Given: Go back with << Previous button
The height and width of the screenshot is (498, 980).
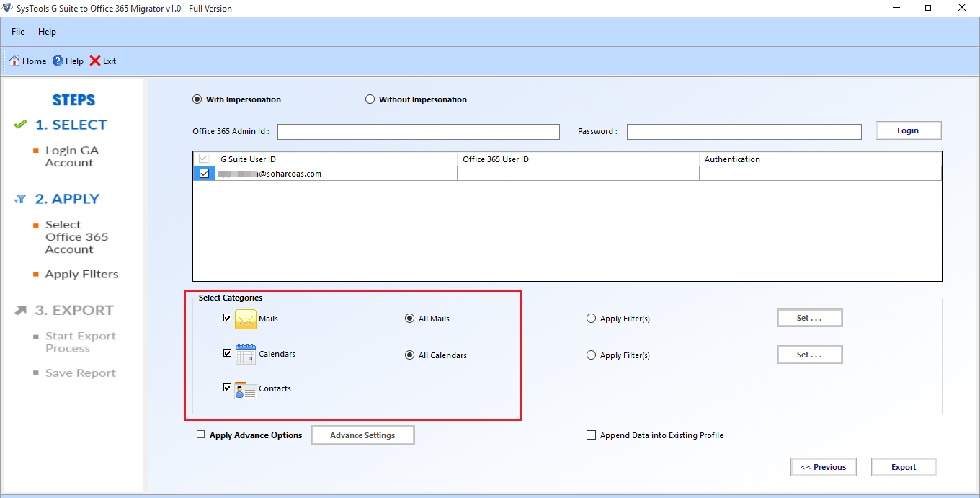Looking at the screenshot, I should click(823, 467).
